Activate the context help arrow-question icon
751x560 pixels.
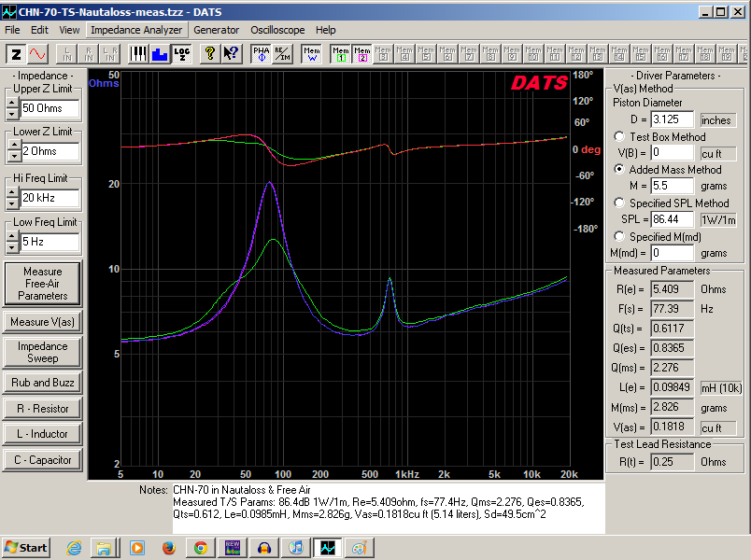click(x=231, y=54)
